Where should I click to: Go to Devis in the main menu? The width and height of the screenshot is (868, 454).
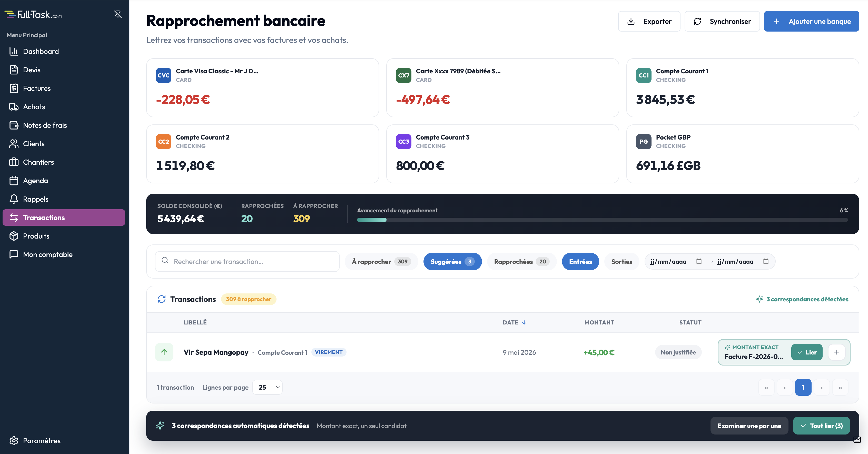(64, 70)
